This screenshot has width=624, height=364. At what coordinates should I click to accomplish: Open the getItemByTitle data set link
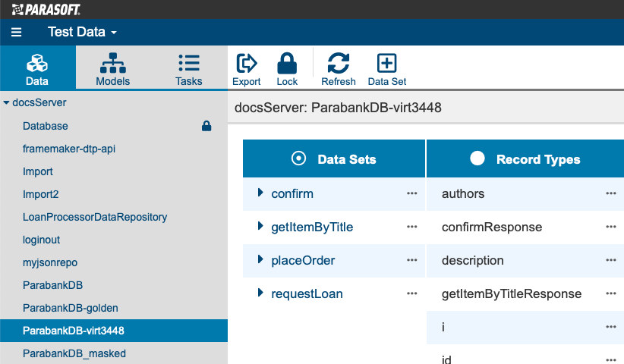point(312,227)
